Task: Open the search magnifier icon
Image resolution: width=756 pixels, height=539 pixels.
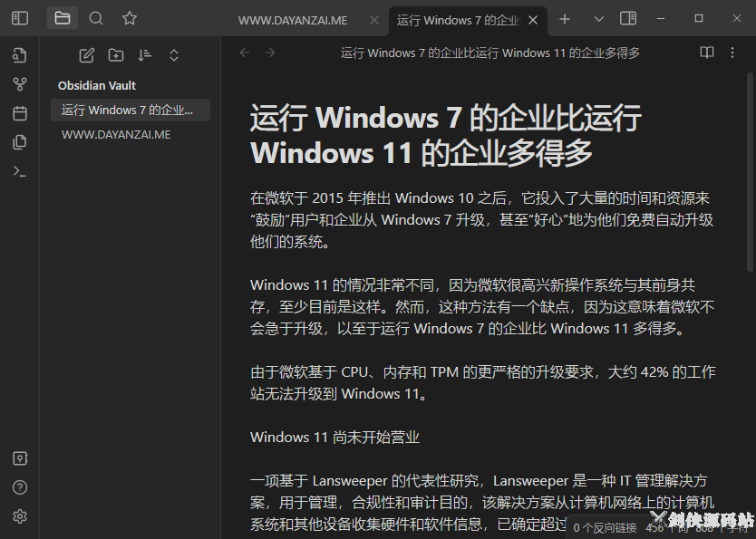Action: point(96,18)
